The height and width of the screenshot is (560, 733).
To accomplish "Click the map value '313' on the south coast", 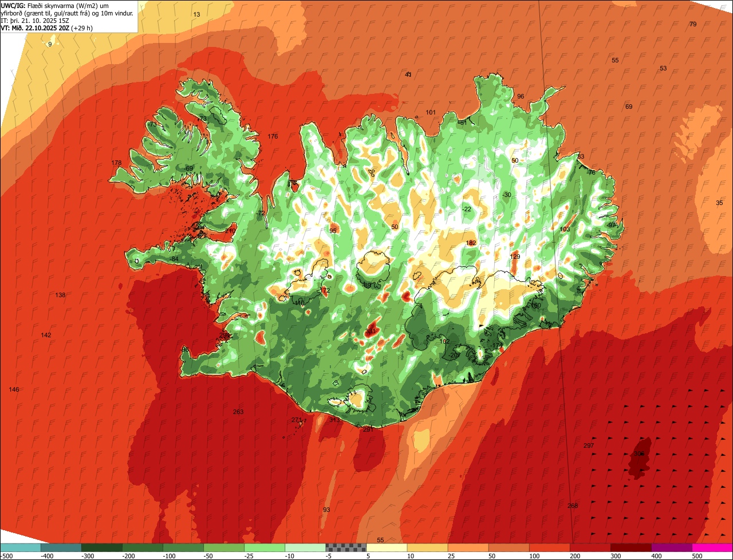I will click(334, 420).
